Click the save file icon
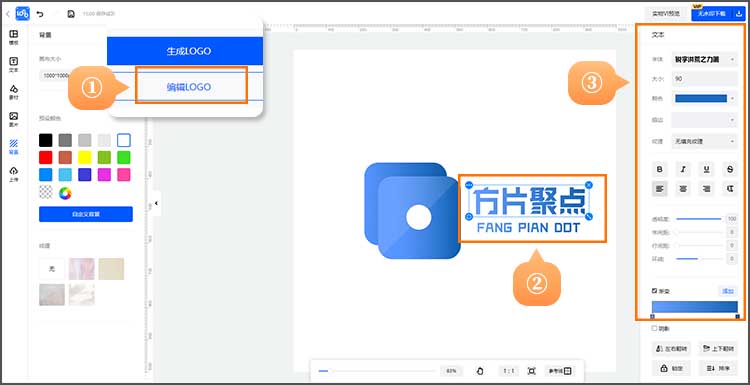 (71, 14)
